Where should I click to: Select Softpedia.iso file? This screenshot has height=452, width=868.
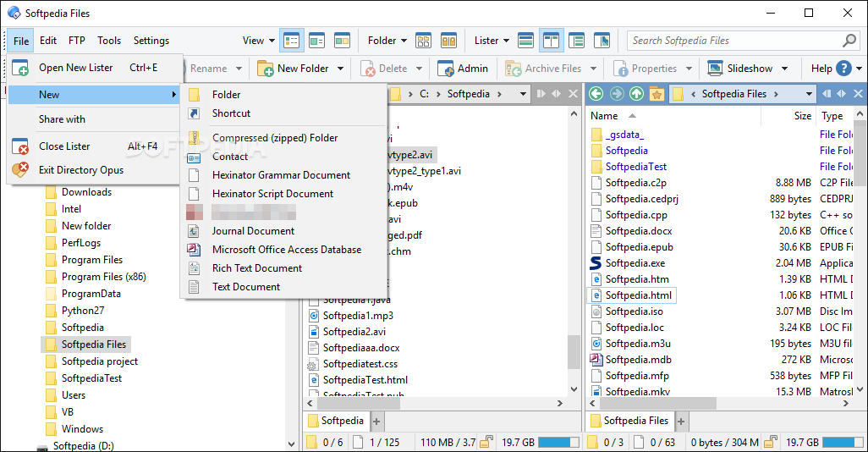click(x=635, y=311)
